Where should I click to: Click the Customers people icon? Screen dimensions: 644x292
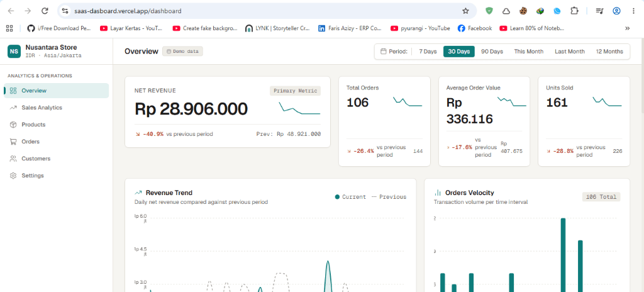click(13, 159)
